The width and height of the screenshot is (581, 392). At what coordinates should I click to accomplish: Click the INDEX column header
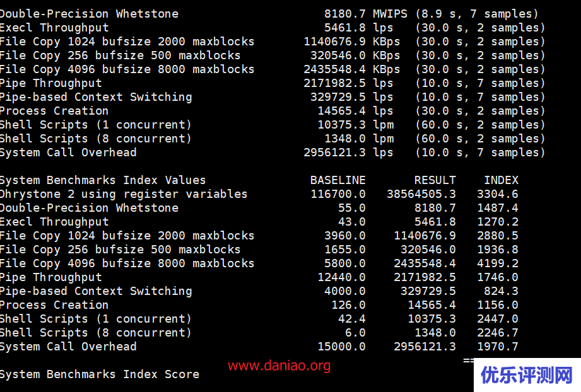pyautogui.click(x=501, y=180)
